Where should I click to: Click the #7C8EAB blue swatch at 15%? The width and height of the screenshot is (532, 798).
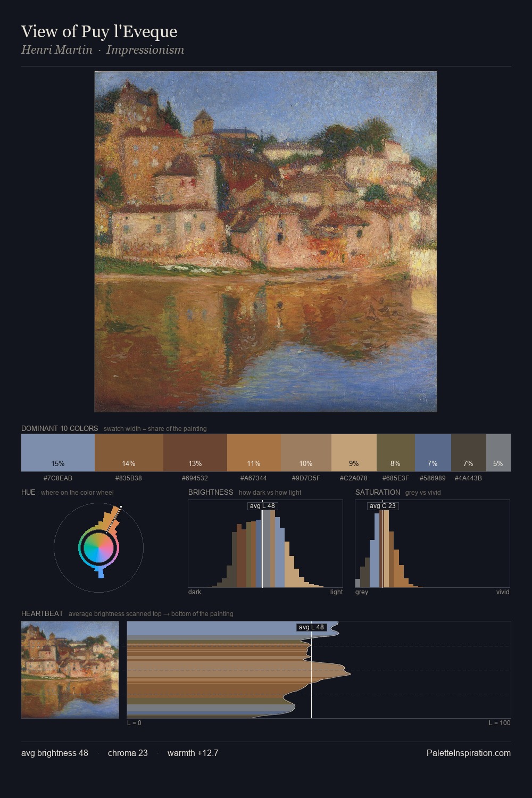pyautogui.click(x=58, y=453)
